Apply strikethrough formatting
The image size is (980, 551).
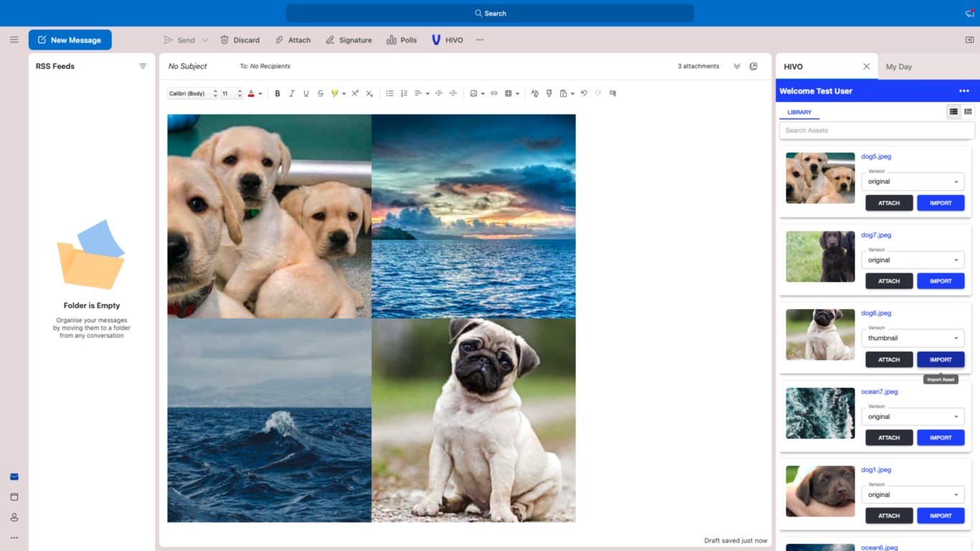point(321,93)
